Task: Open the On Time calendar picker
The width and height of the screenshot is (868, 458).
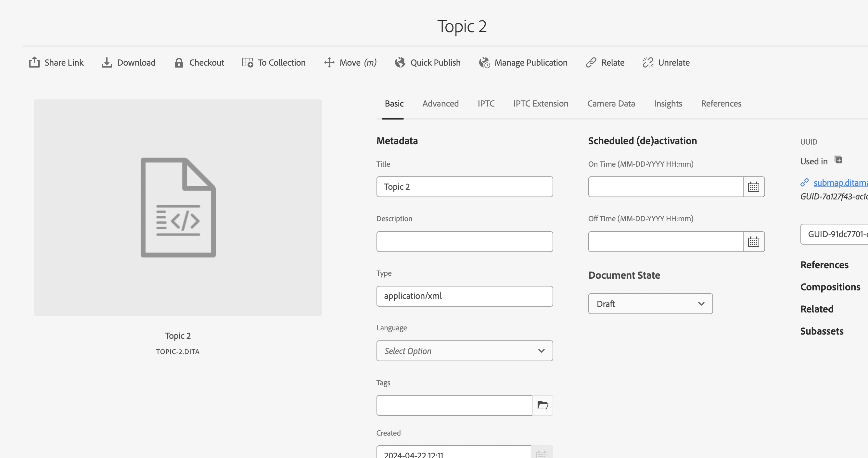Action: (x=753, y=187)
